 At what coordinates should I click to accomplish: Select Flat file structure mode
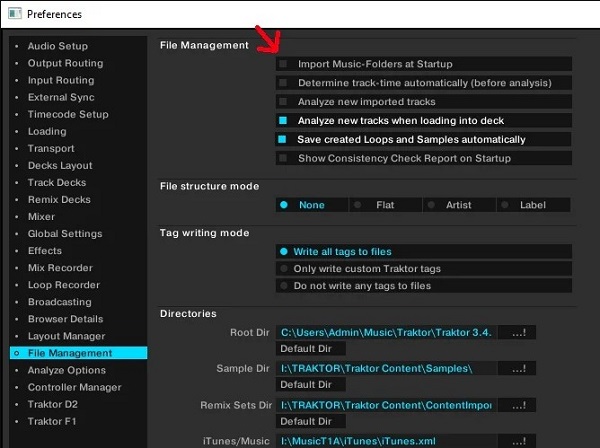[386, 205]
